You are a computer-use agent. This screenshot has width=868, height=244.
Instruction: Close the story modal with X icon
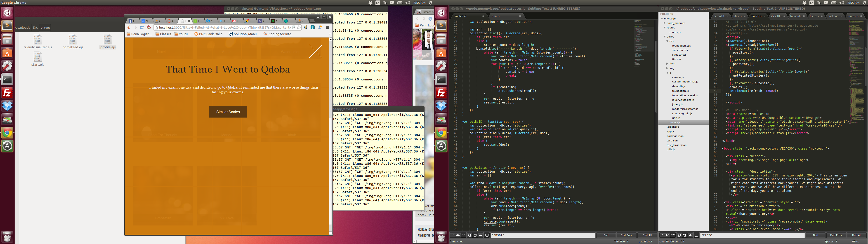[315, 52]
